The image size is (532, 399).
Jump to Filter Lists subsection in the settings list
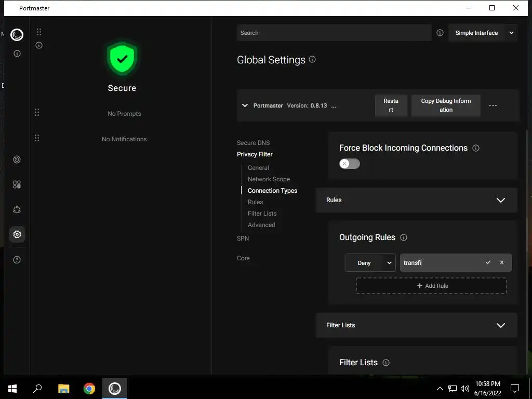coord(262,214)
